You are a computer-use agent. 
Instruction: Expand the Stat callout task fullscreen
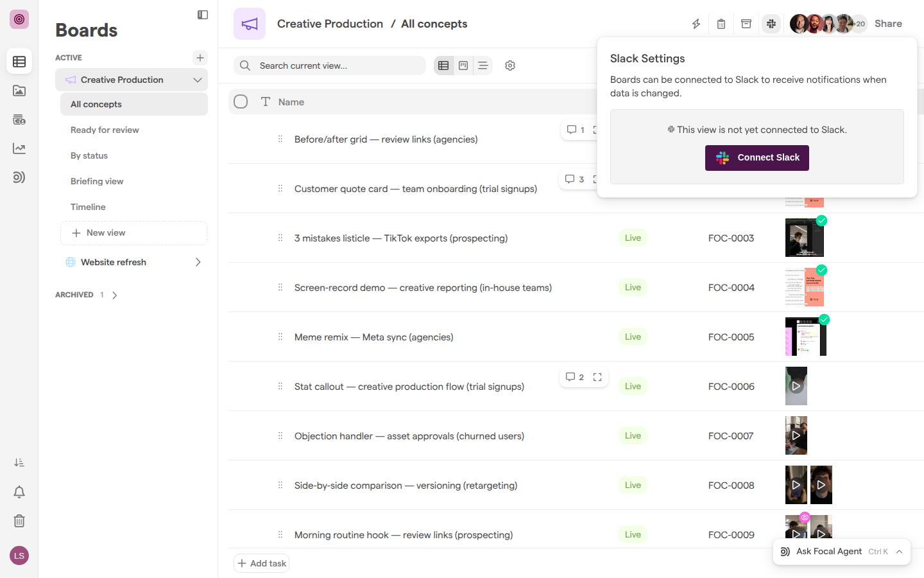point(597,377)
